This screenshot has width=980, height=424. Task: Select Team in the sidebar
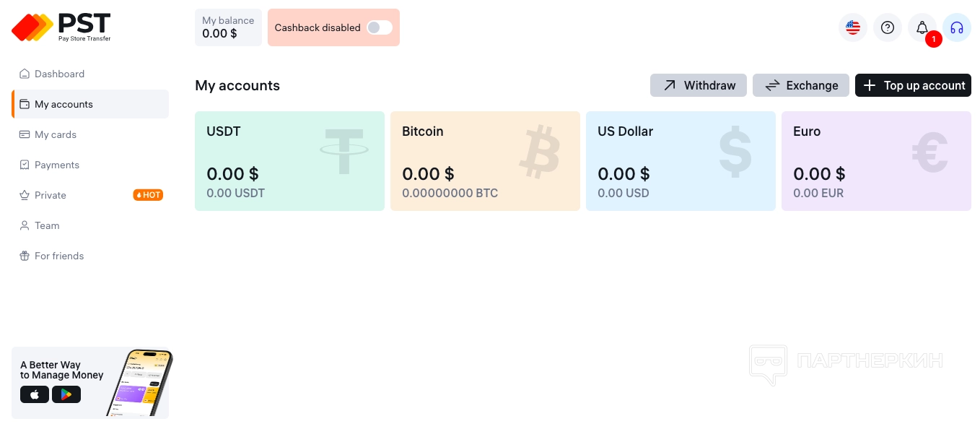click(47, 225)
